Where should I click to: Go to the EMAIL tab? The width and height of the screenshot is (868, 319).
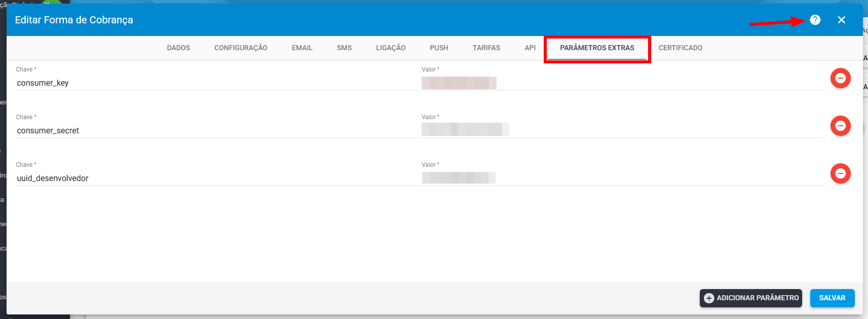[302, 48]
